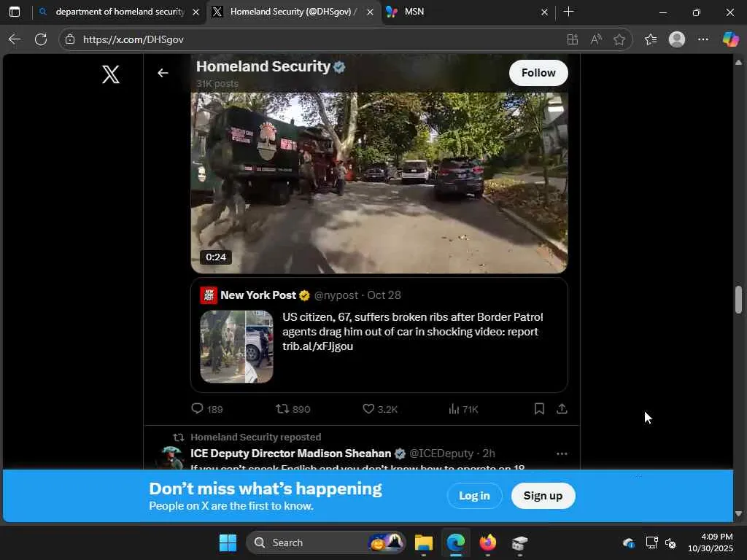Open the @ICEDeputy handle
The height and width of the screenshot is (560, 747).
(x=441, y=454)
